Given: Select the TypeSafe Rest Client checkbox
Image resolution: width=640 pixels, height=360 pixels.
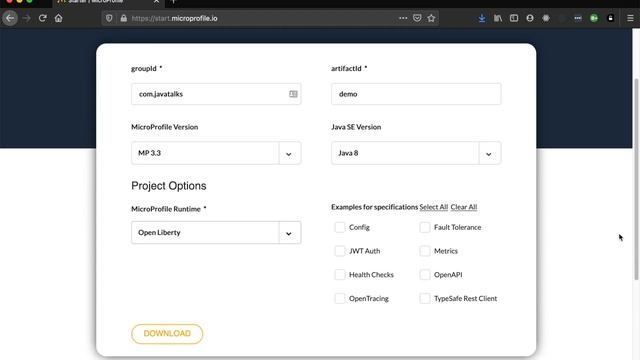Looking at the screenshot, I should 424,298.
